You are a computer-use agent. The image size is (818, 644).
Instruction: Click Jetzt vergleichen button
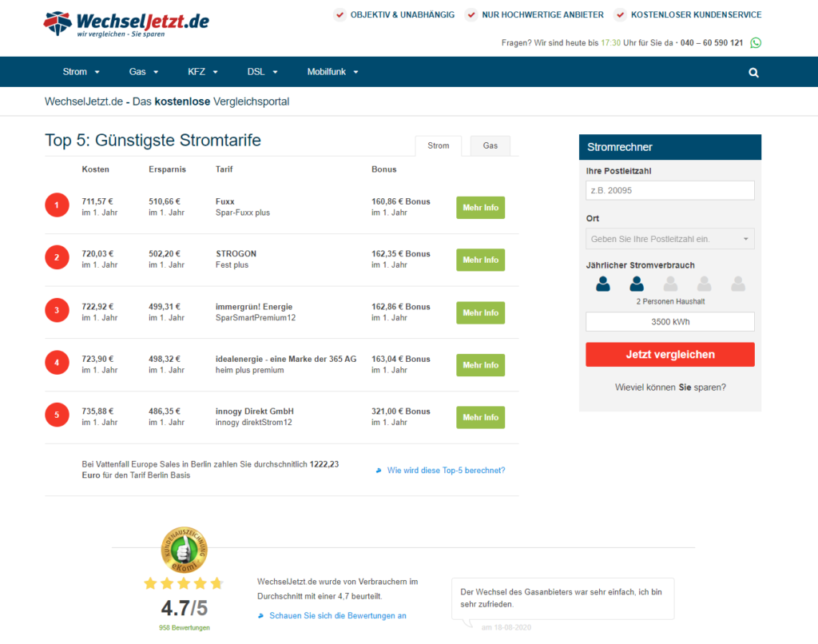670,354
